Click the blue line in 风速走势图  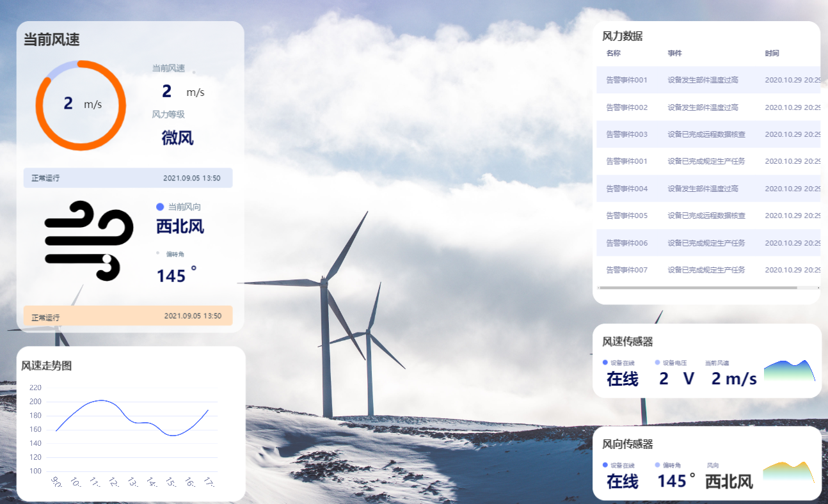tap(100, 400)
